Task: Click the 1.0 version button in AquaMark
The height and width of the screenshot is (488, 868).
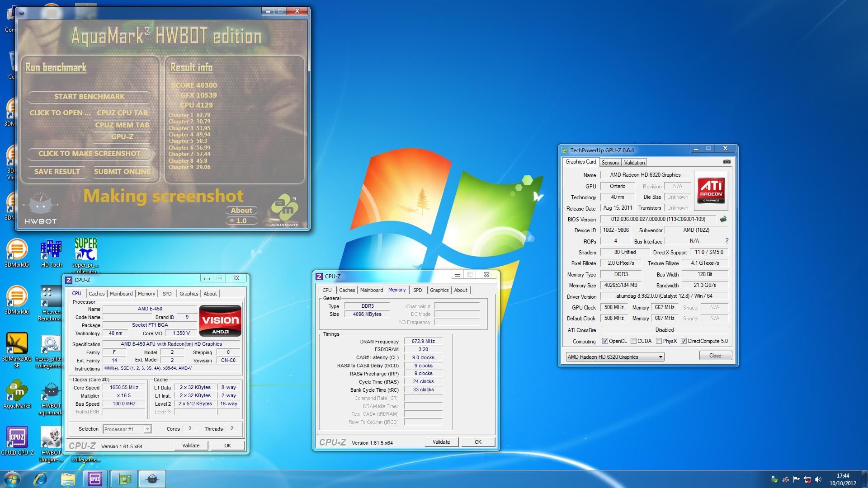Action: click(241, 221)
